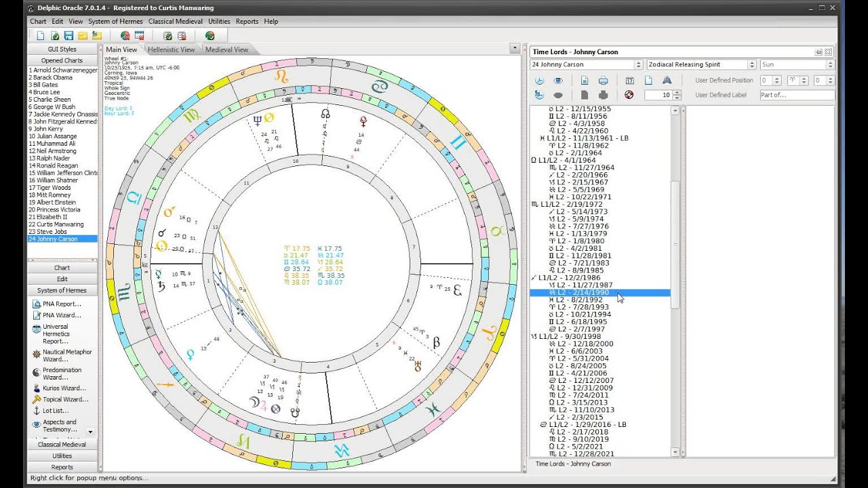The image size is (868, 488).
Task: Expand the Reports sidebar section
Action: click(x=62, y=467)
